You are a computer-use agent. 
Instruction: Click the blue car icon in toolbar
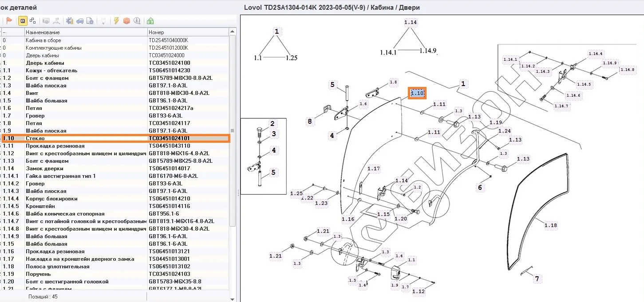80,21
